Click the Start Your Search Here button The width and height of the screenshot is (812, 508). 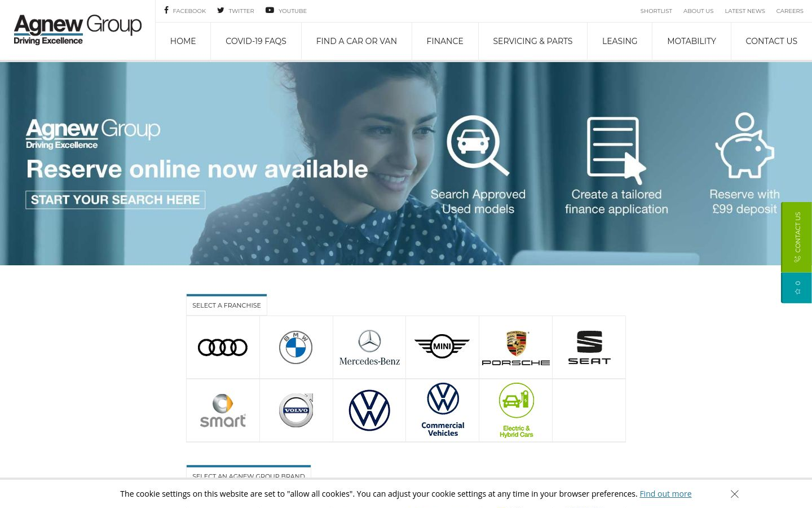click(115, 200)
